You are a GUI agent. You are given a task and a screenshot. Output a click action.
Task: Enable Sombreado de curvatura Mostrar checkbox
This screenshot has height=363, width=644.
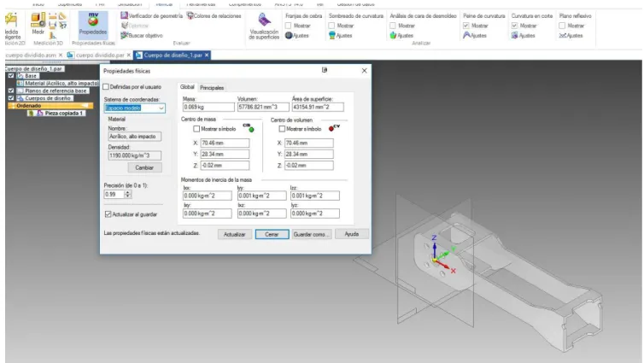(x=331, y=26)
